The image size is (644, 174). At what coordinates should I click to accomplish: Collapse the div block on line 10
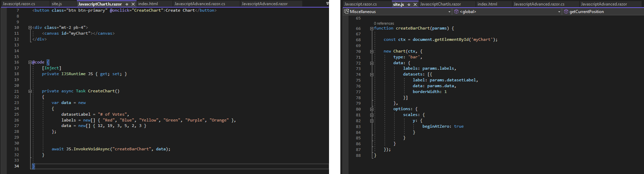pos(30,27)
